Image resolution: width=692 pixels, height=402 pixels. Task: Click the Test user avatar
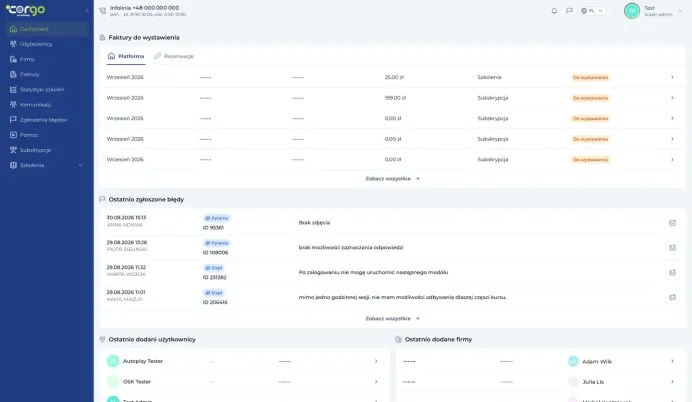point(632,11)
